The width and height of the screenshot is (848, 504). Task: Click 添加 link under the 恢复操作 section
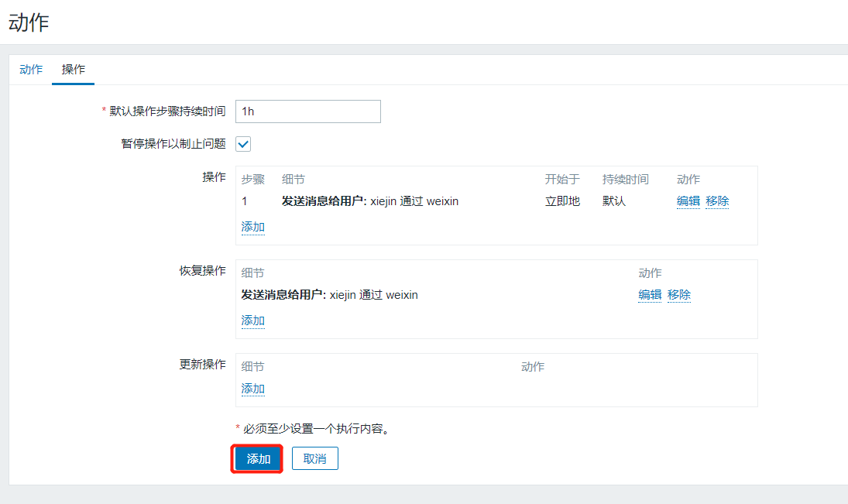pos(252,321)
